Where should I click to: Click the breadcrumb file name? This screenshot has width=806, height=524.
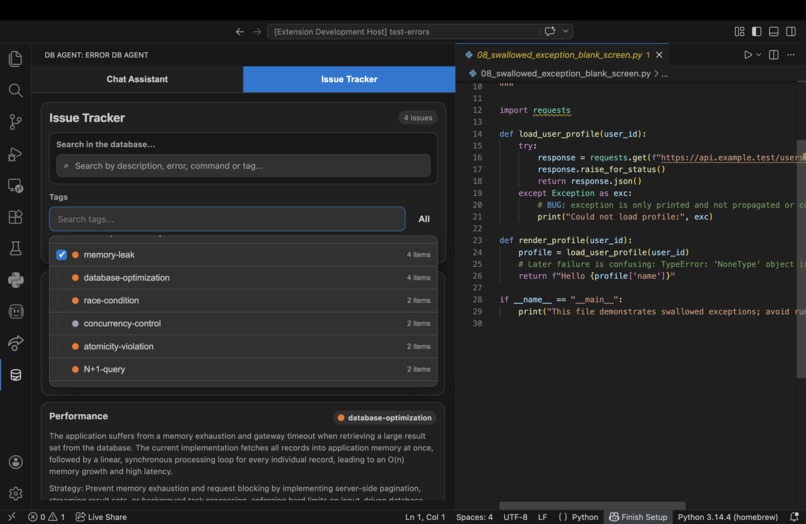pyautogui.click(x=565, y=74)
